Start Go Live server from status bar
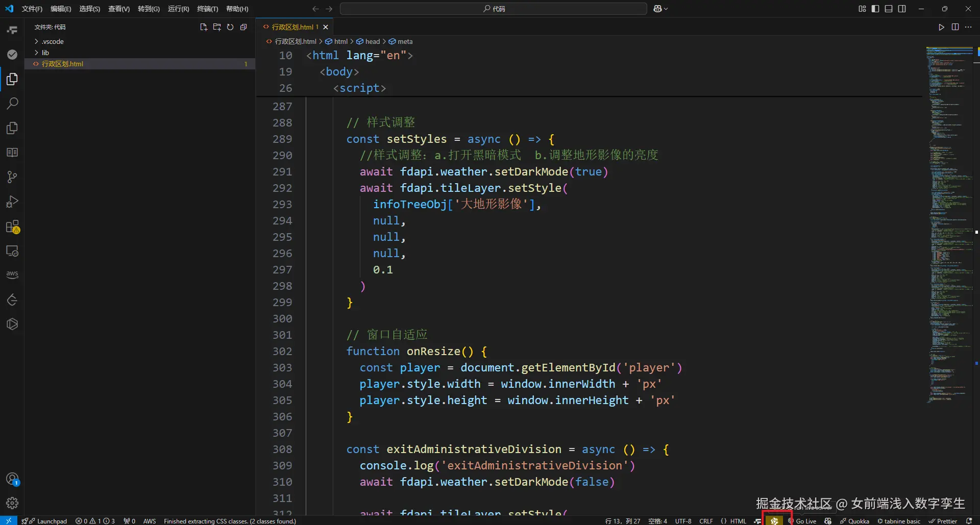 805,521
